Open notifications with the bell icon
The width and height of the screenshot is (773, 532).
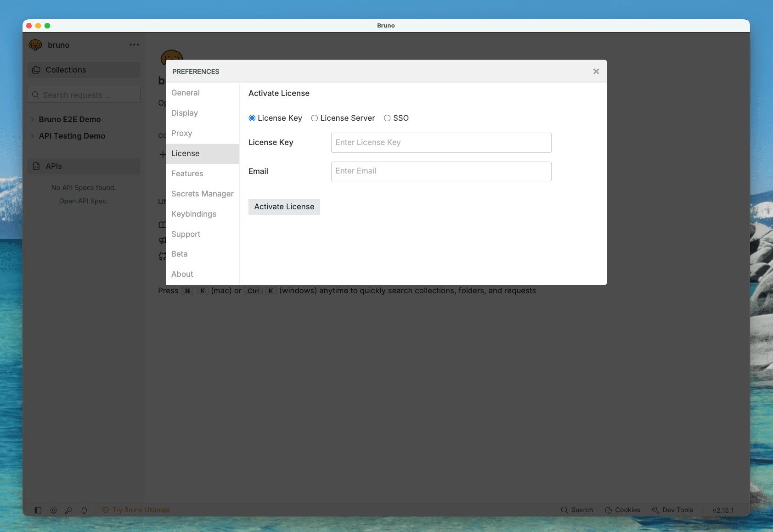point(85,510)
